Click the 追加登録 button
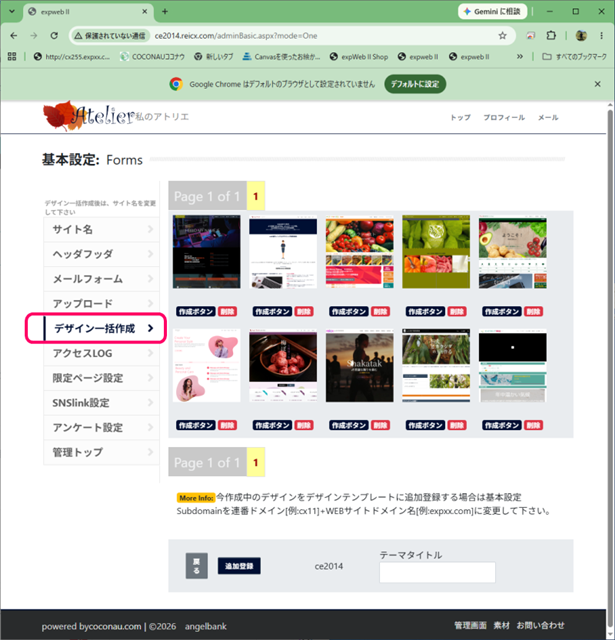 coord(239,566)
